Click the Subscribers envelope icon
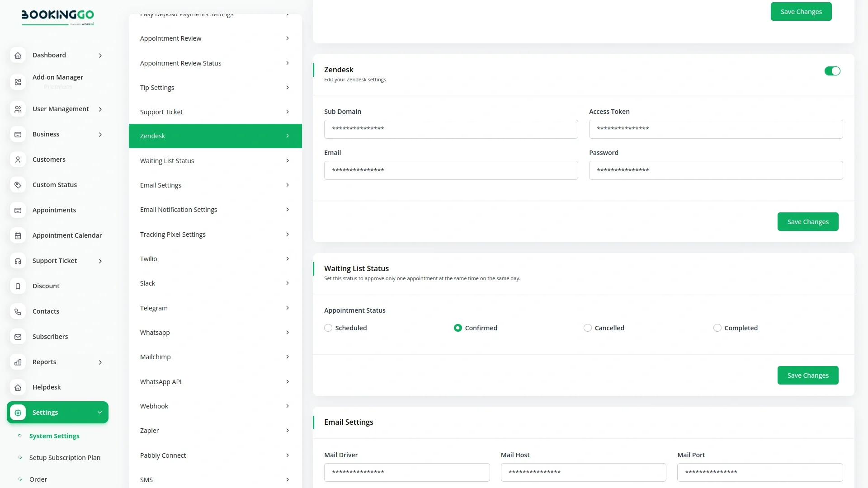Viewport: 868px width, 488px height. (18, 337)
